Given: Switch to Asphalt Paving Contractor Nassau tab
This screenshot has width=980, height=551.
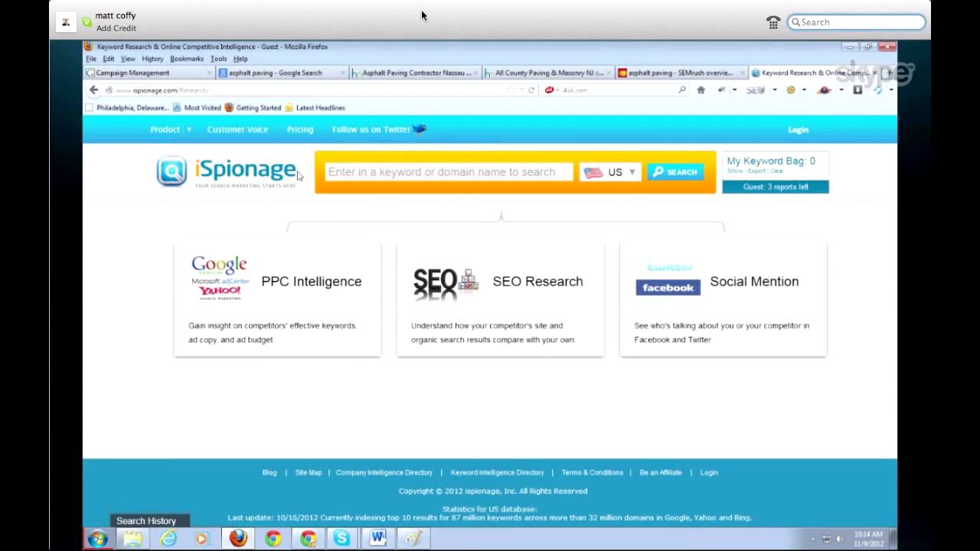Looking at the screenshot, I should tap(415, 73).
